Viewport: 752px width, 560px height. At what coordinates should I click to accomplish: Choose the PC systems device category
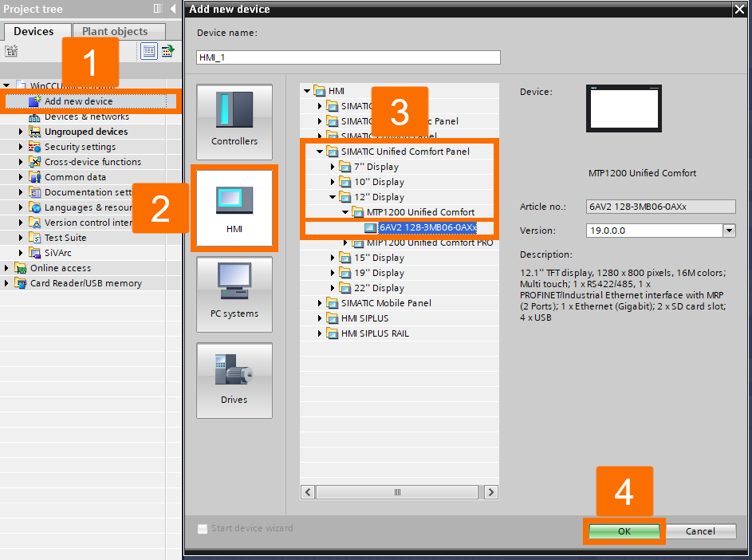[234, 294]
